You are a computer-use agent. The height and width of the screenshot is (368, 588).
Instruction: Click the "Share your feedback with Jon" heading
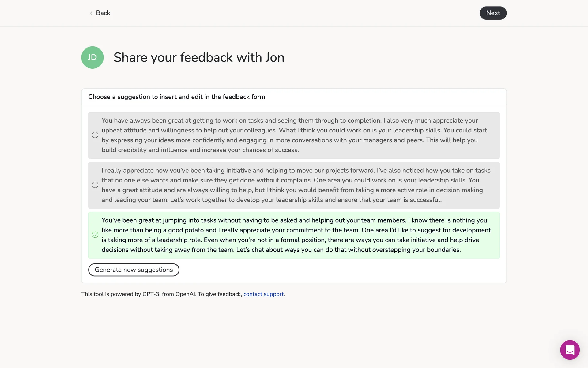[199, 57]
